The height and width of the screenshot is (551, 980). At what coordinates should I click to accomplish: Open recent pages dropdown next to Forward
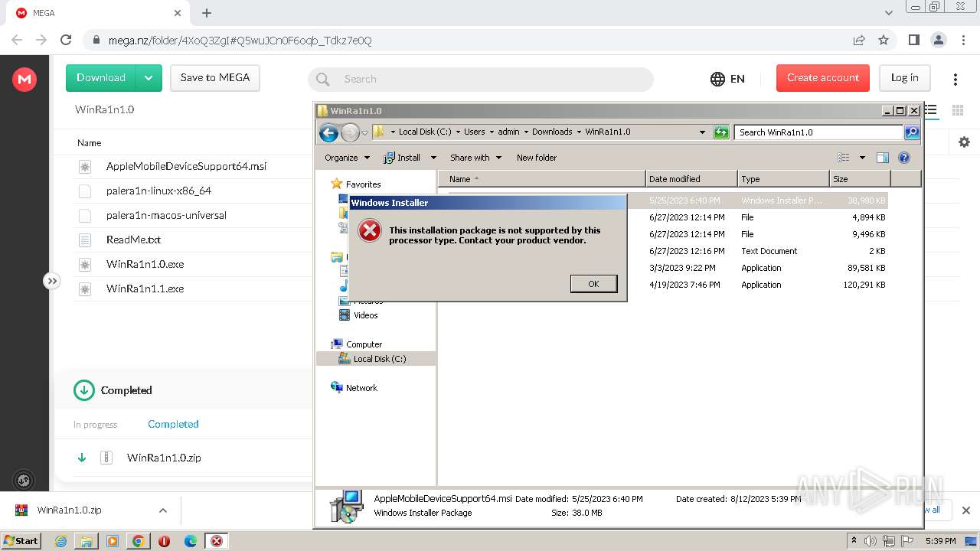(x=365, y=132)
